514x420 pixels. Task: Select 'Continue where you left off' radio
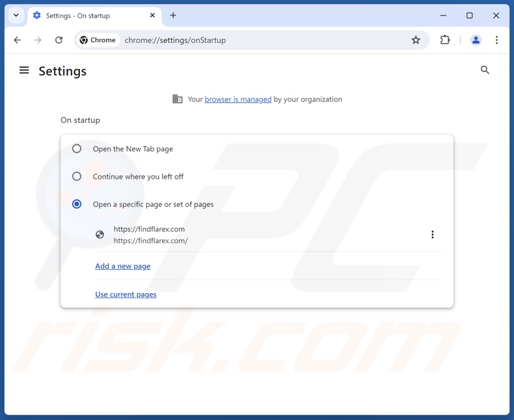77,176
